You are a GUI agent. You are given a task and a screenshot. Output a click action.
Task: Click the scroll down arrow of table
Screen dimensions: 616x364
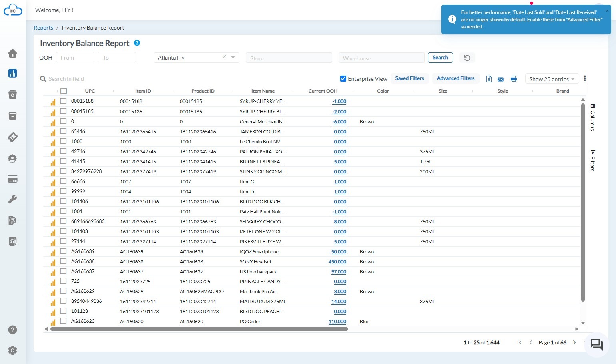pos(583,323)
